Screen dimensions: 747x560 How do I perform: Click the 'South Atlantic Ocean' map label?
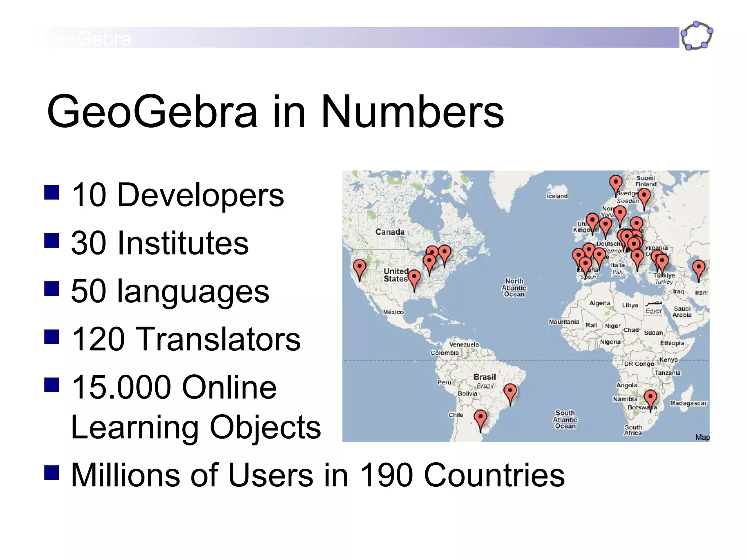pyautogui.click(x=565, y=419)
